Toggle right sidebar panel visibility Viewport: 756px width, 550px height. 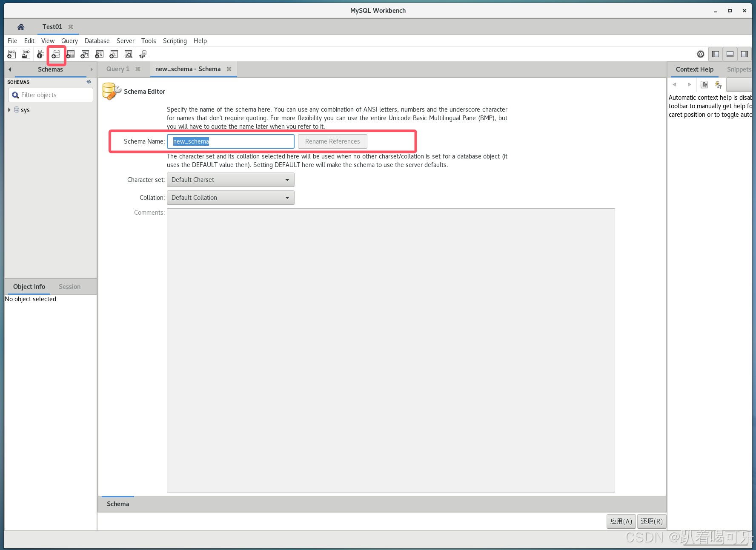[745, 54]
